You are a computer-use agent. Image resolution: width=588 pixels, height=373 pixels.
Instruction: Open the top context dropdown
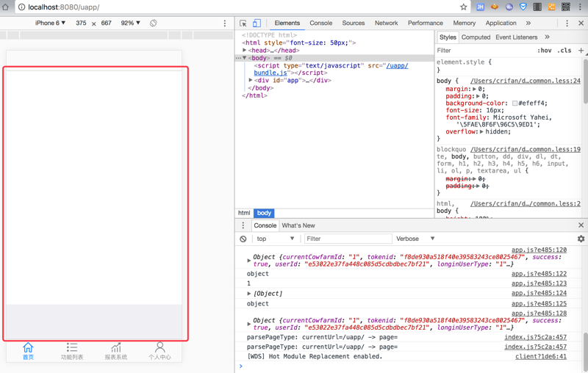pyautogui.click(x=276, y=239)
